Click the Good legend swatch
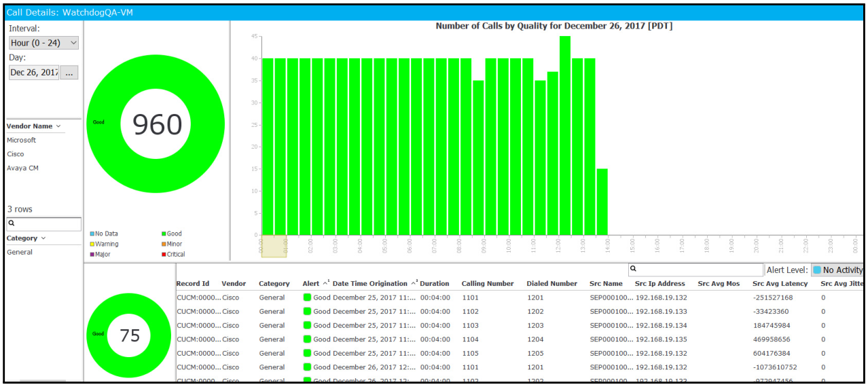 164,234
